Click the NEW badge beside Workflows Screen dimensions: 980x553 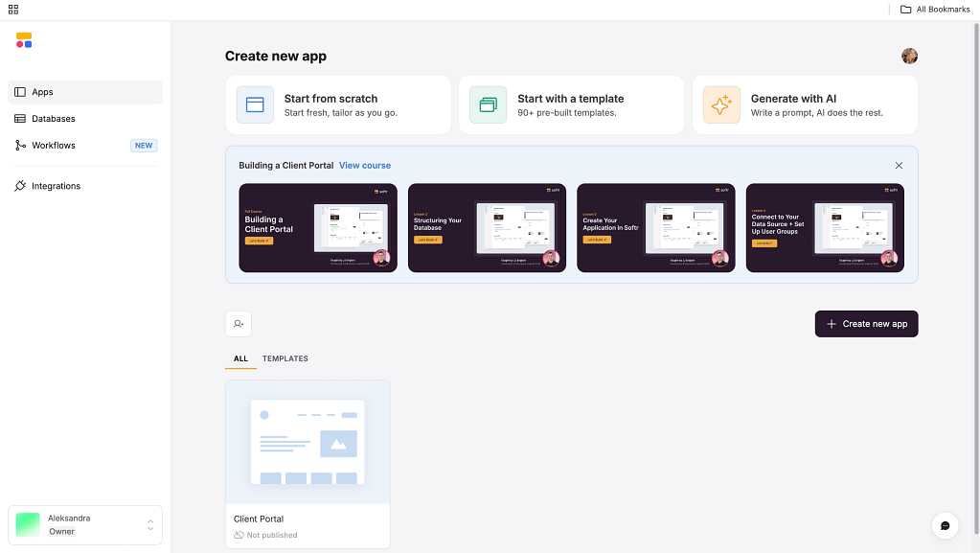click(x=144, y=145)
